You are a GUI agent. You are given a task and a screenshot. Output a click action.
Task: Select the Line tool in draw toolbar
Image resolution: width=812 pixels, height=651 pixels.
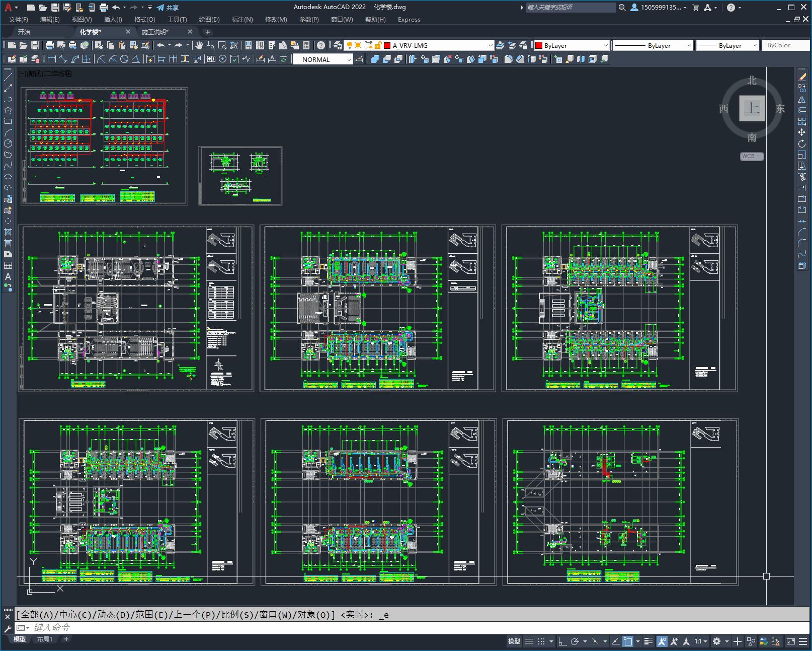coord(8,77)
